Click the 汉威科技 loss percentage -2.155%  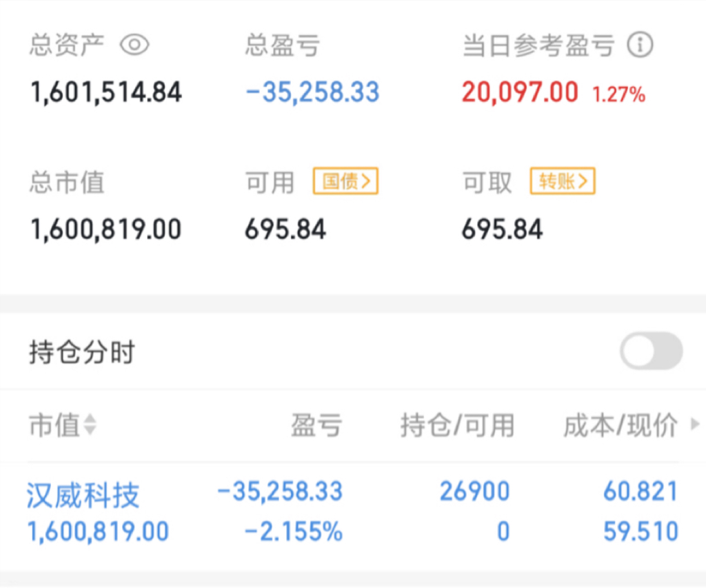pos(293,531)
